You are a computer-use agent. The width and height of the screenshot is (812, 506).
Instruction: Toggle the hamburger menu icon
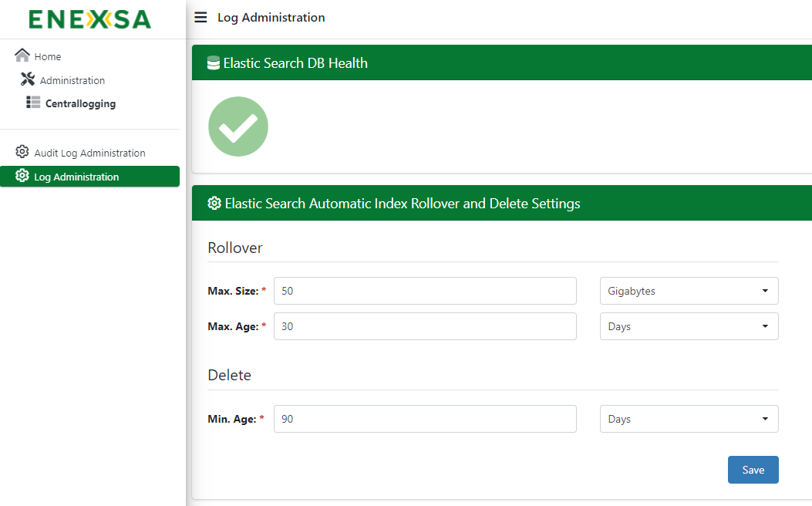[200, 18]
